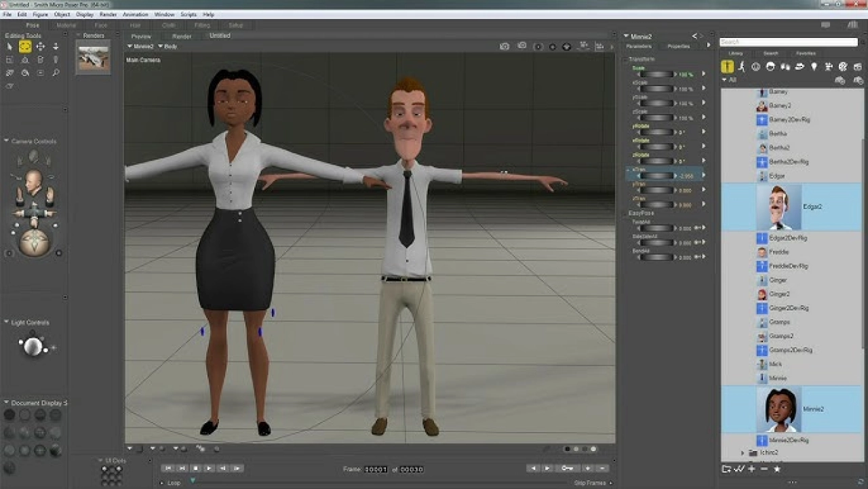This screenshot has height=489, width=868.
Task: Jump to first frame in playback controls
Action: click(x=167, y=468)
